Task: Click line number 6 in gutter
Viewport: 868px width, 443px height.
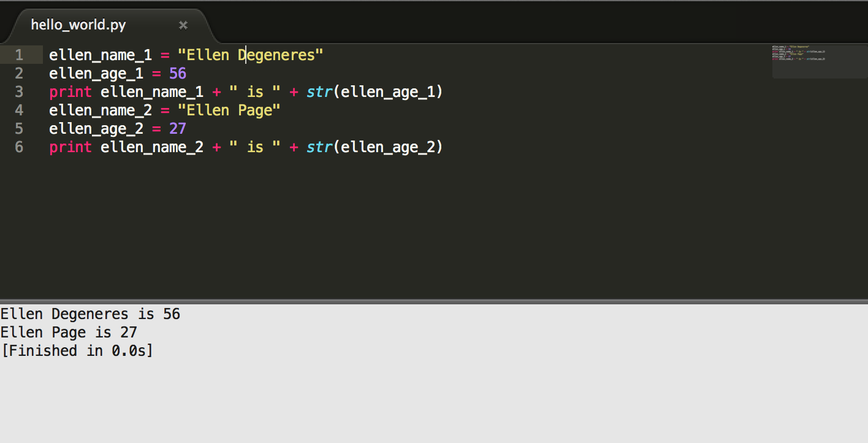Action: (19, 147)
